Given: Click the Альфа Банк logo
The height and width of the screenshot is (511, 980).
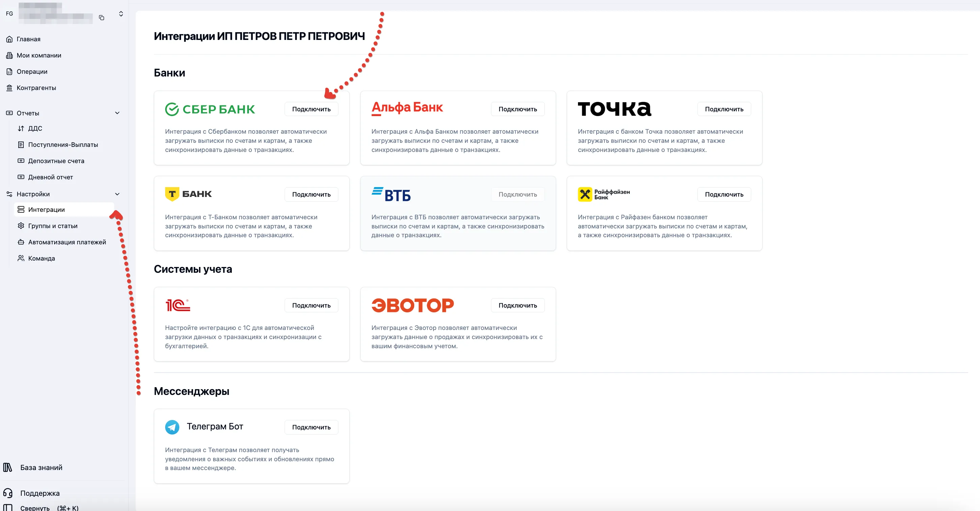Looking at the screenshot, I should pyautogui.click(x=407, y=108).
